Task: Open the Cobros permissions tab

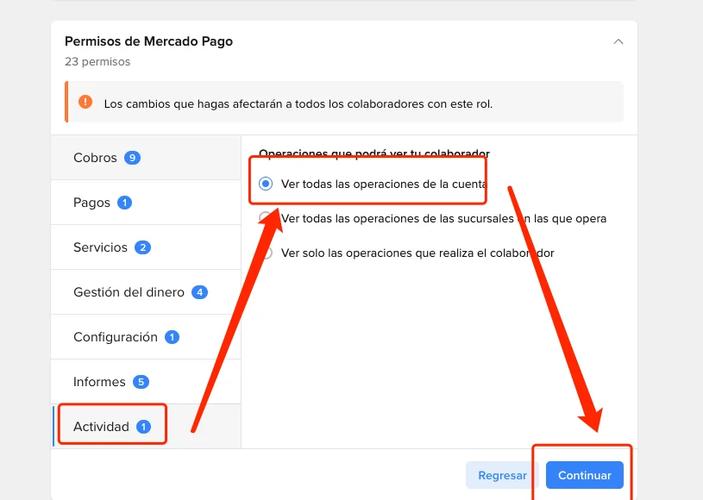Action: [x=146, y=157]
